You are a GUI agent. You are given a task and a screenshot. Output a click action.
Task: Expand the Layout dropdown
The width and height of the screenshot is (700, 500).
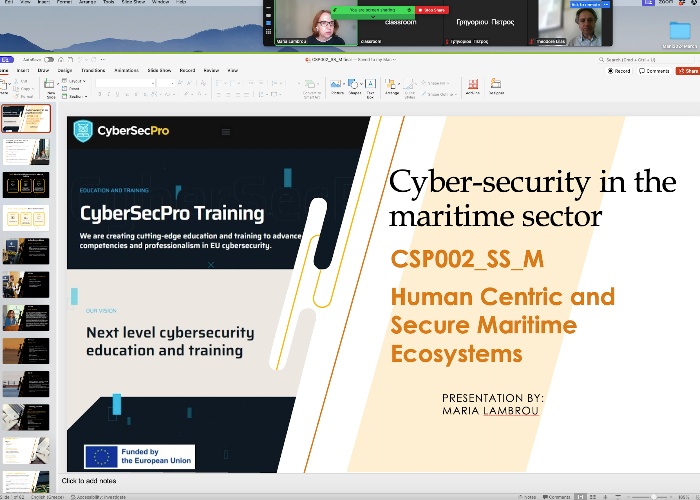74,81
